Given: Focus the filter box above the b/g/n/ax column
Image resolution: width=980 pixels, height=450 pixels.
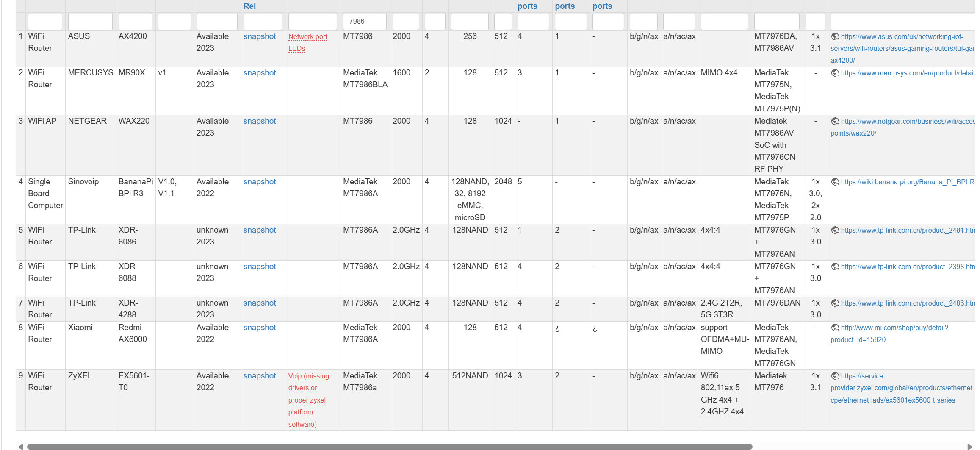Looking at the screenshot, I should point(644,21).
